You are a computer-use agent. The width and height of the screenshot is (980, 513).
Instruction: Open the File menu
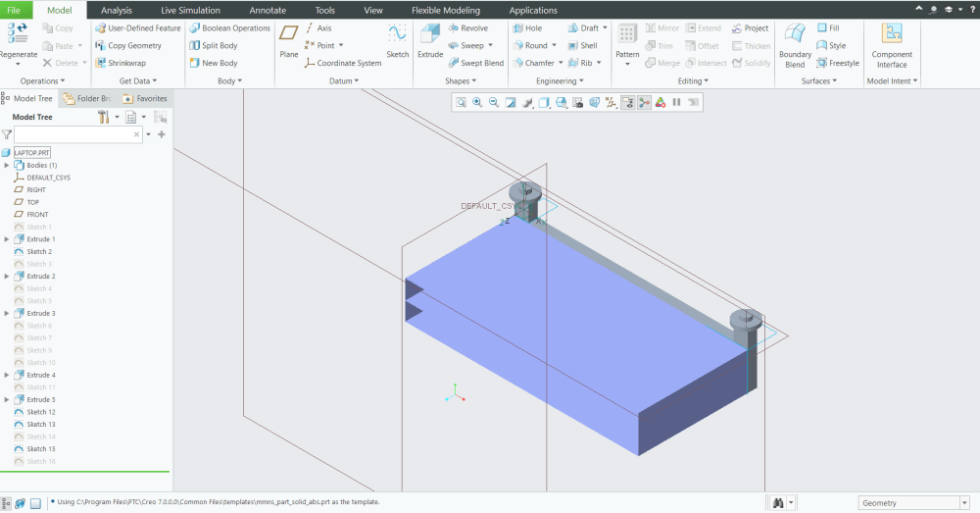pyautogui.click(x=13, y=10)
